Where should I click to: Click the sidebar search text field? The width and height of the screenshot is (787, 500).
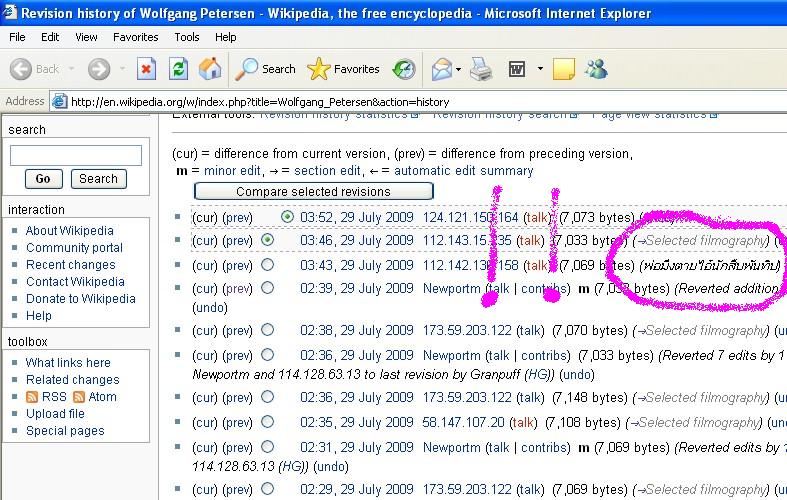point(76,155)
